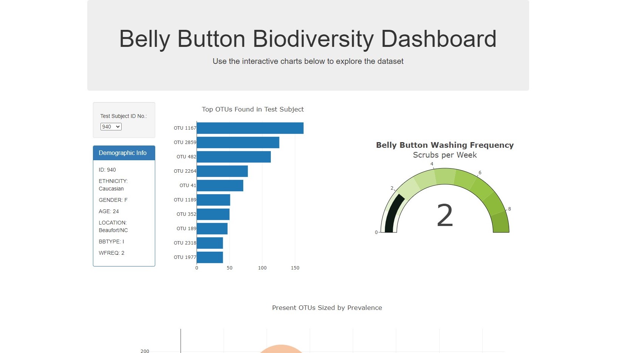Screen dimensions: 644x353
Task: Click 'Present OTUs Sized by Prevalence' title
Action: pos(327,308)
